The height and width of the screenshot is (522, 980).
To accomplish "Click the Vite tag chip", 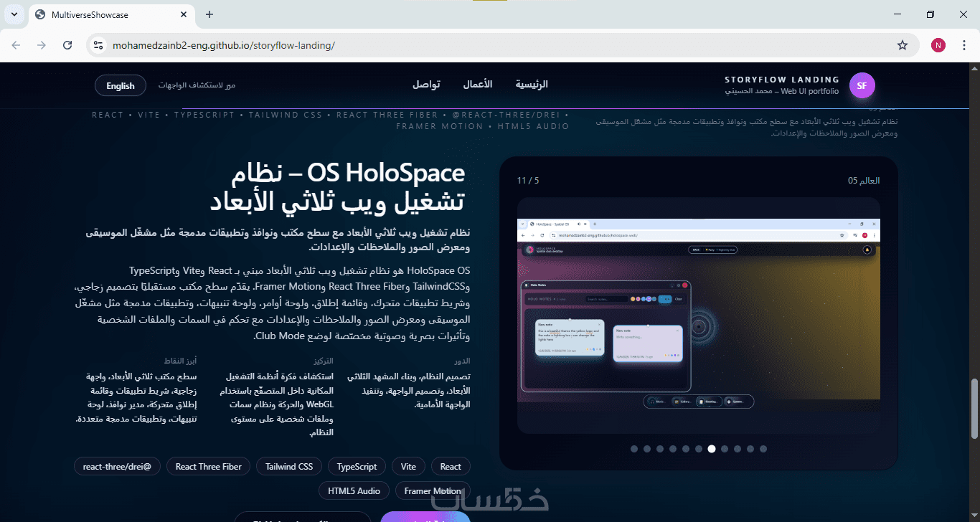I will tap(408, 467).
